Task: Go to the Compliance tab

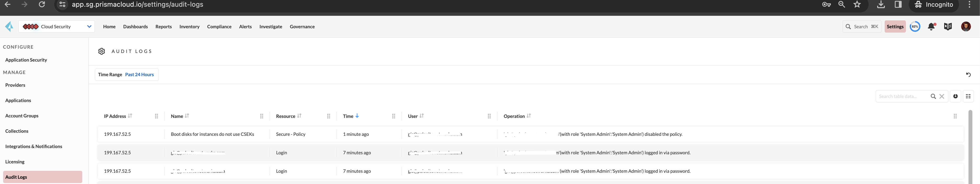Action: coord(219,27)
